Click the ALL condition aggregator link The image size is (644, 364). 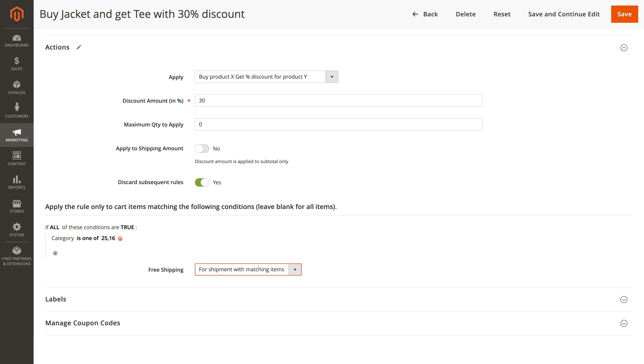55,227
